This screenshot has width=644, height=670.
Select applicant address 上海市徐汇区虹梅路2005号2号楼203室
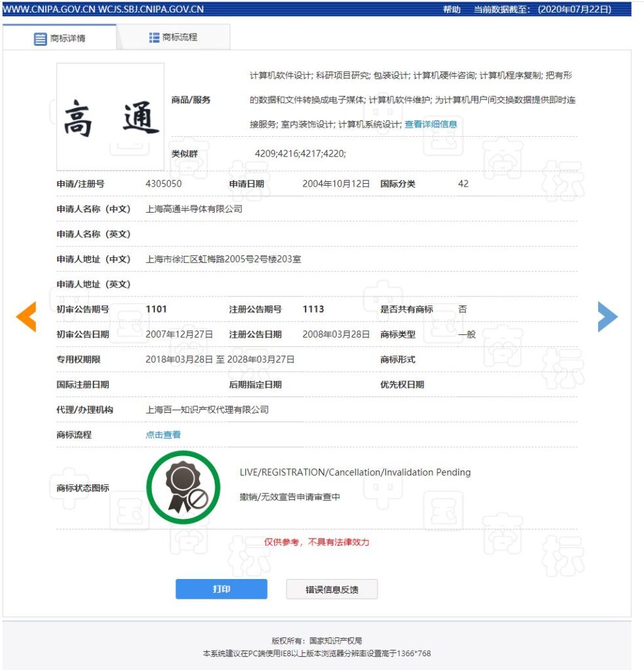223,259
